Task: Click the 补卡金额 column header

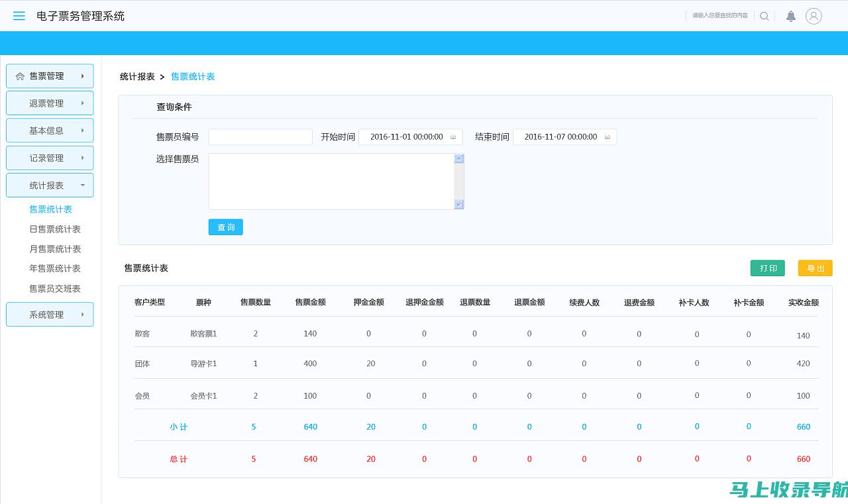Action: (x=749, y=303)
